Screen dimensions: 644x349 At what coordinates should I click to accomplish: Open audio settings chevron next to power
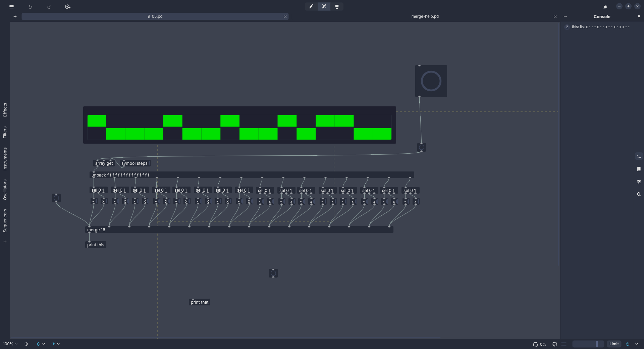point(636,344)
